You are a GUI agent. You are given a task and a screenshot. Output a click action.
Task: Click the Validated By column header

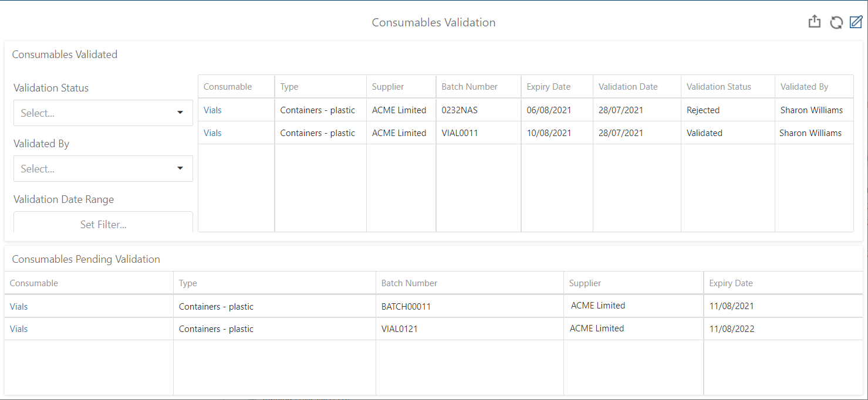[804, 87]
